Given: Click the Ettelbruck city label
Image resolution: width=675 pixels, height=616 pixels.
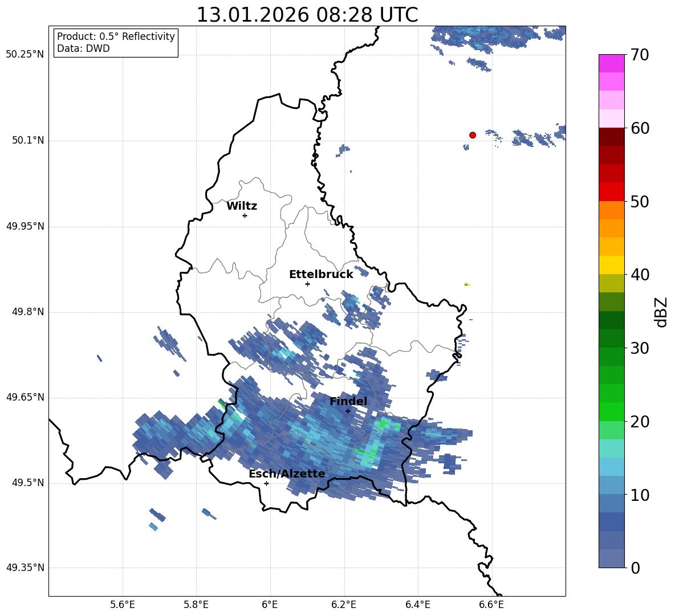Looking at the screenshot, I should click(x=321, y=275).
